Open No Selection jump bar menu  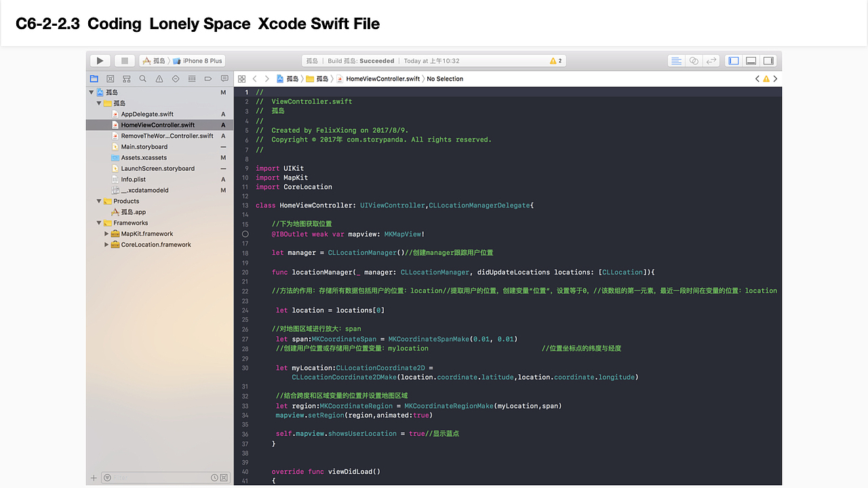click(x=445, y=79)
